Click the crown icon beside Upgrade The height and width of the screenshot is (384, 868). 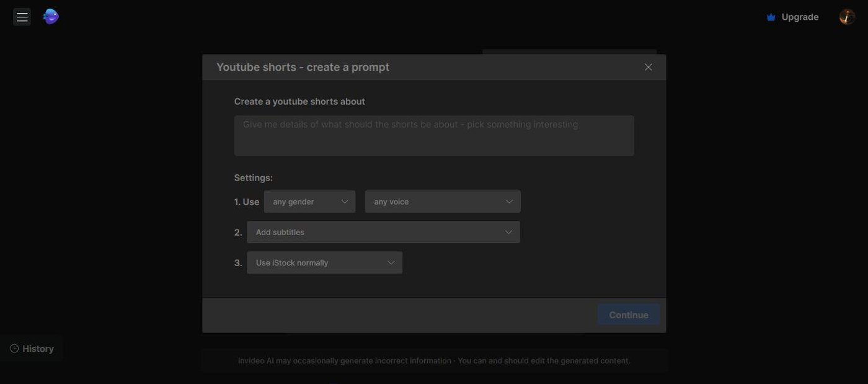click(771, 17)
